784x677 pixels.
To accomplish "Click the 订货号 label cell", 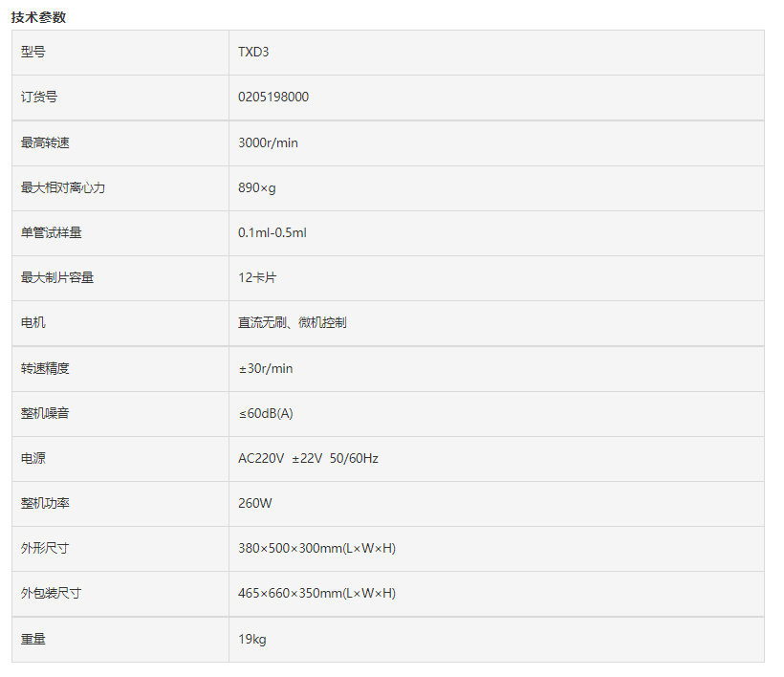I will coord(39,98).
